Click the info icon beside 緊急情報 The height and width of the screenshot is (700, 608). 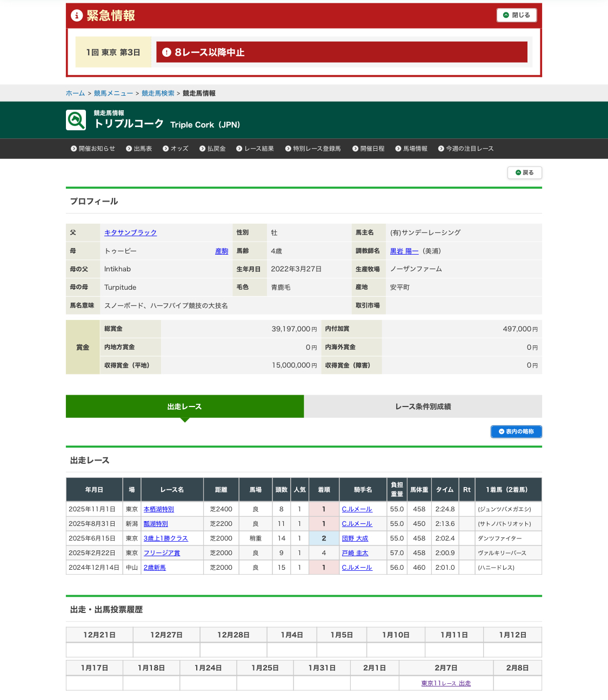click(77, 16)
